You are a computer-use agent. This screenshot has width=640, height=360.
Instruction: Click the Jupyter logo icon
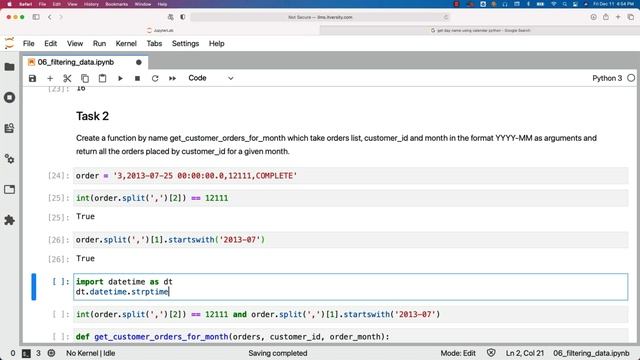click(x=9, y=43)
